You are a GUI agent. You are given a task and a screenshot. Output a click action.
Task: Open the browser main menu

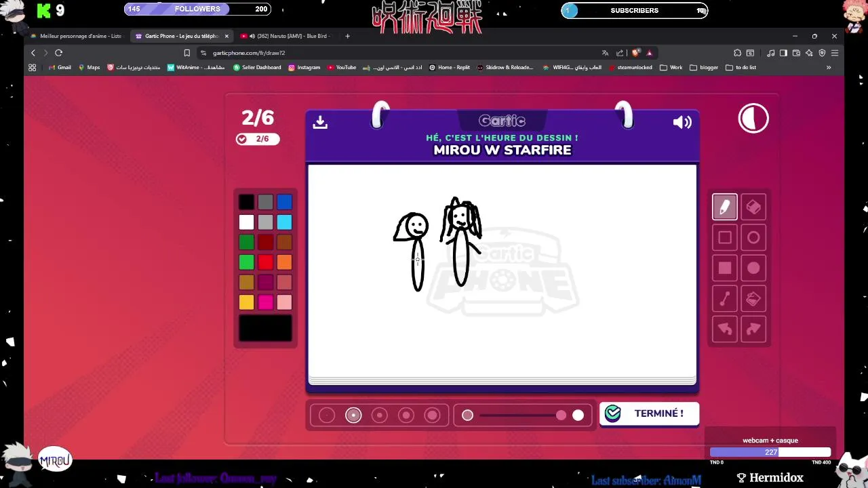point(835,53)
